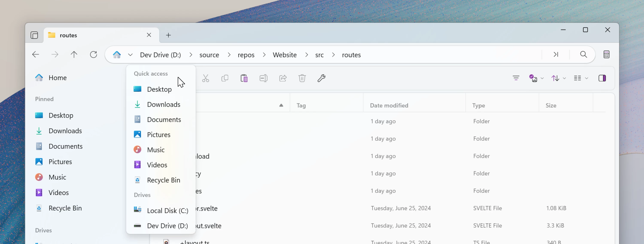644x244 pixels.
Task: Click the search magnifier in the toolbar
Action: (x=583, y=54)
